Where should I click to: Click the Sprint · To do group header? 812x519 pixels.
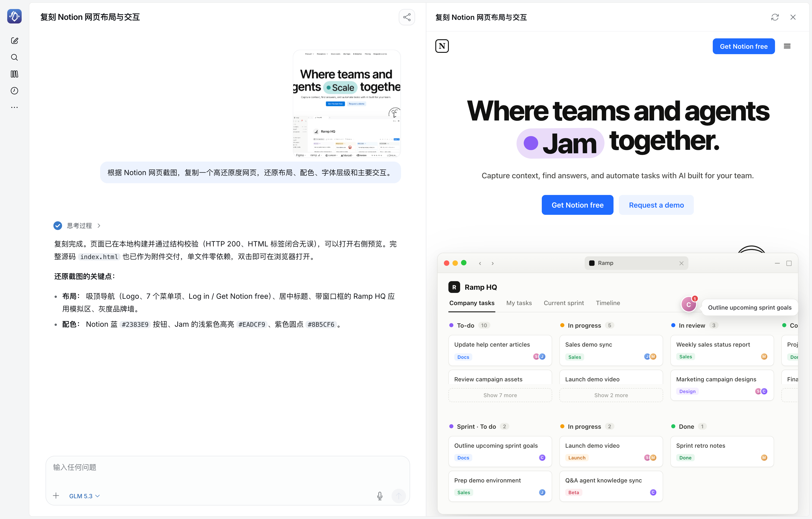tap(479, 426)
